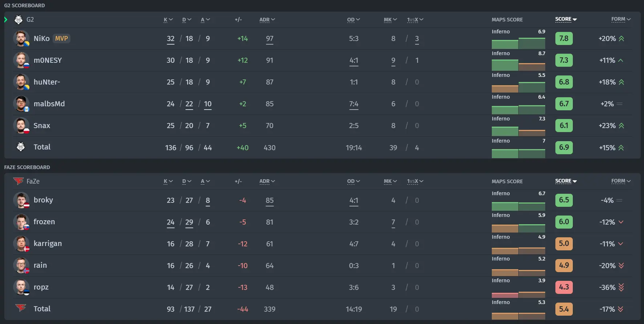The width and height of the screenshot is (644, 324).
Task: Click karrigan's player avatar
Action: coord(21,244)
